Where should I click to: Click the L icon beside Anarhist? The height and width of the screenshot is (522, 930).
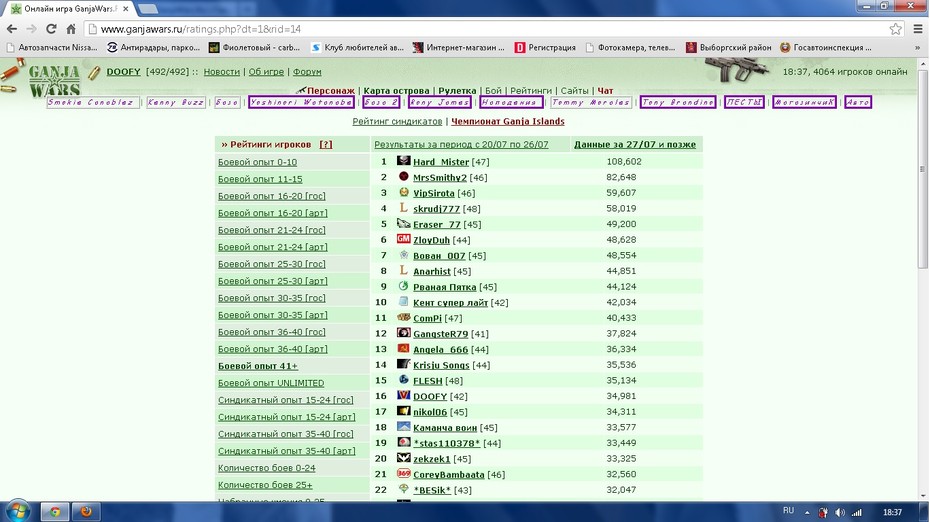click(403, 270)
